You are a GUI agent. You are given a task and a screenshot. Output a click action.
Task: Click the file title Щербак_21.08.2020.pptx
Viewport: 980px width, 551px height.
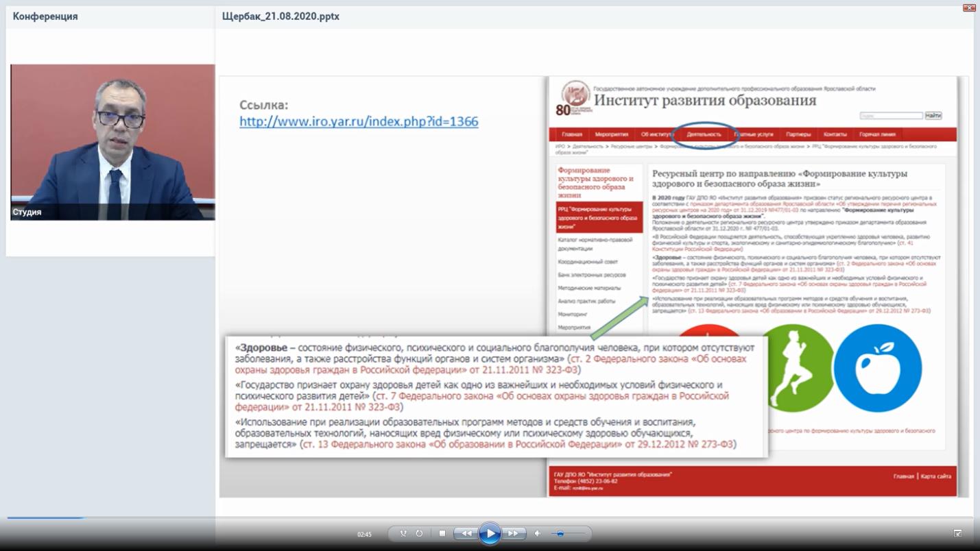pos(280,16)
